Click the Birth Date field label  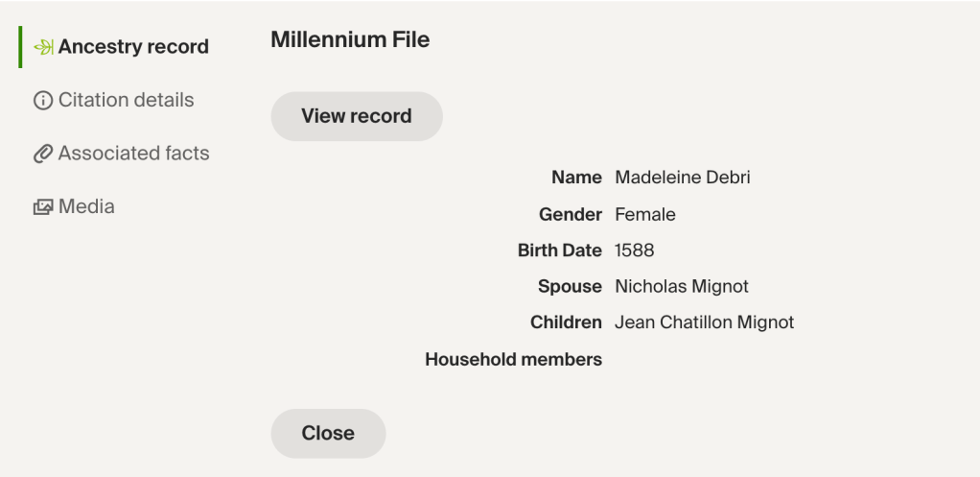tap(559, 250)
